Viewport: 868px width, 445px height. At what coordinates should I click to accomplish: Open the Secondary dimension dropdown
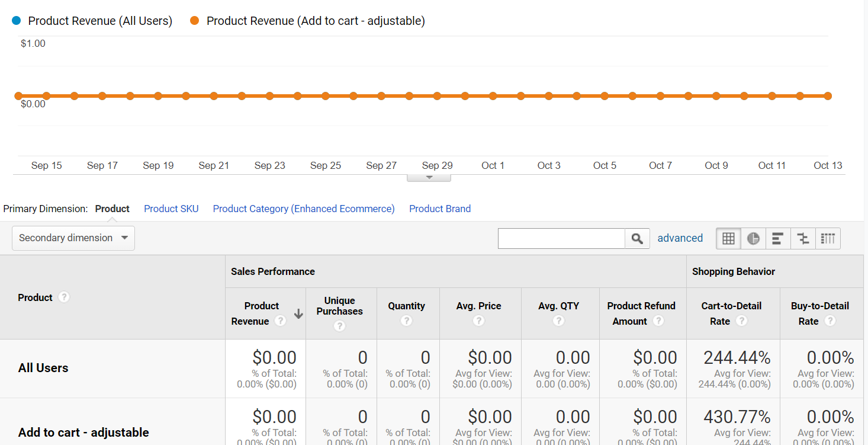coord(73,238)
